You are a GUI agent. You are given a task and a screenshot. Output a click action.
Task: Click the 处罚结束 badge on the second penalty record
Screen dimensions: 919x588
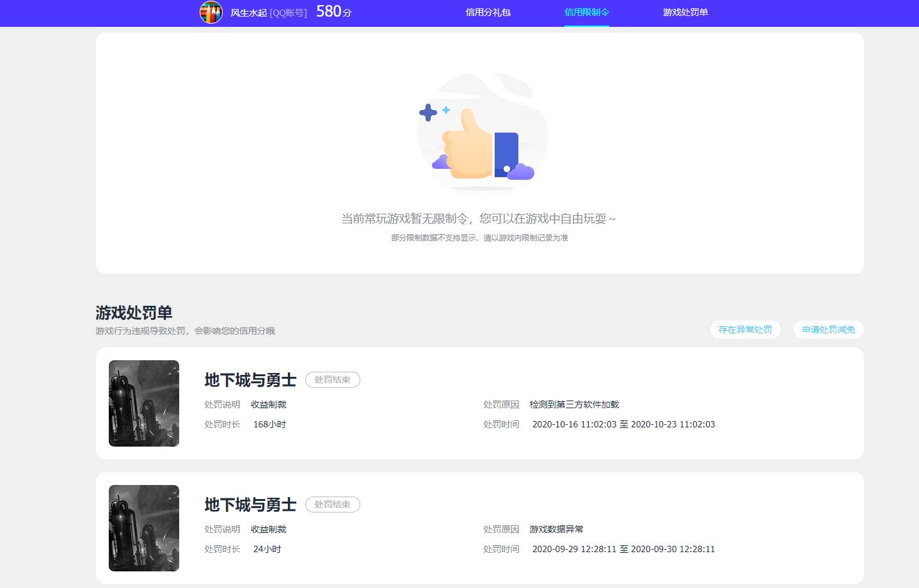(332, 504)
